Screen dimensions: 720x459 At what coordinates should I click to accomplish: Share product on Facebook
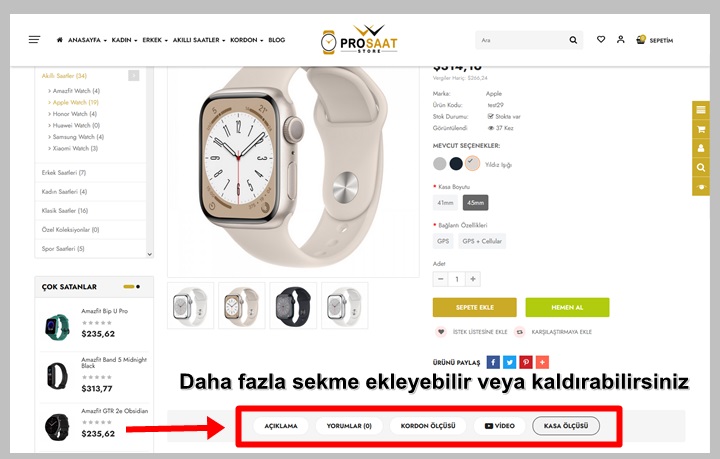click(x=493, y=362)
